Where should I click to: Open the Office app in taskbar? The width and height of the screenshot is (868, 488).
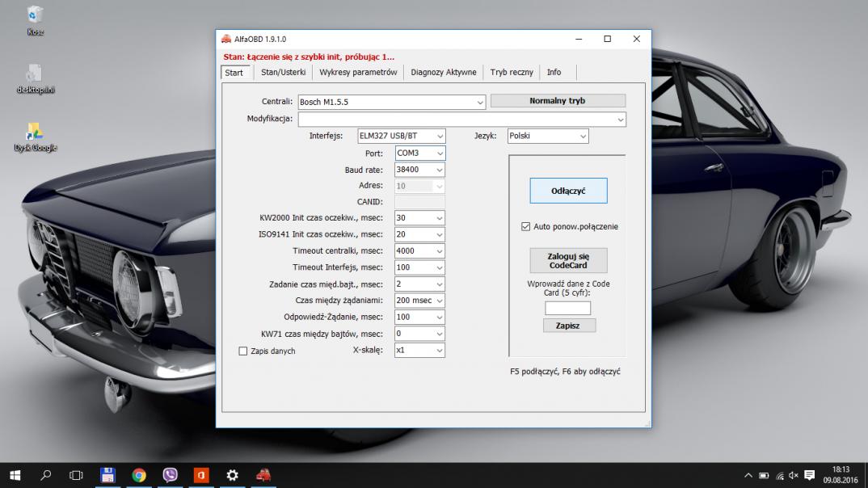201,475
